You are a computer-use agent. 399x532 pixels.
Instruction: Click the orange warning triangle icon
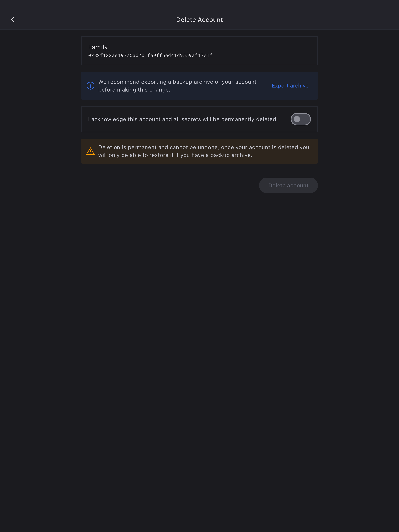(91, 151)
